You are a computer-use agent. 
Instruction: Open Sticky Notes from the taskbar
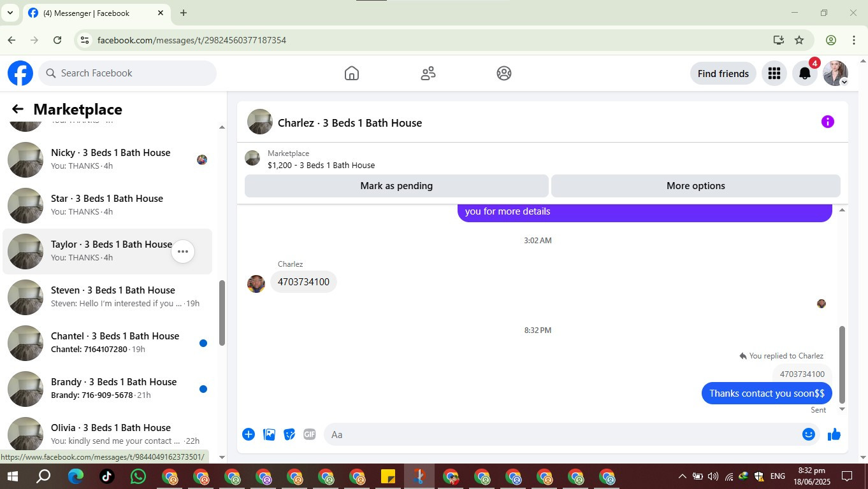pyautogui.click(x=388, y=476)
